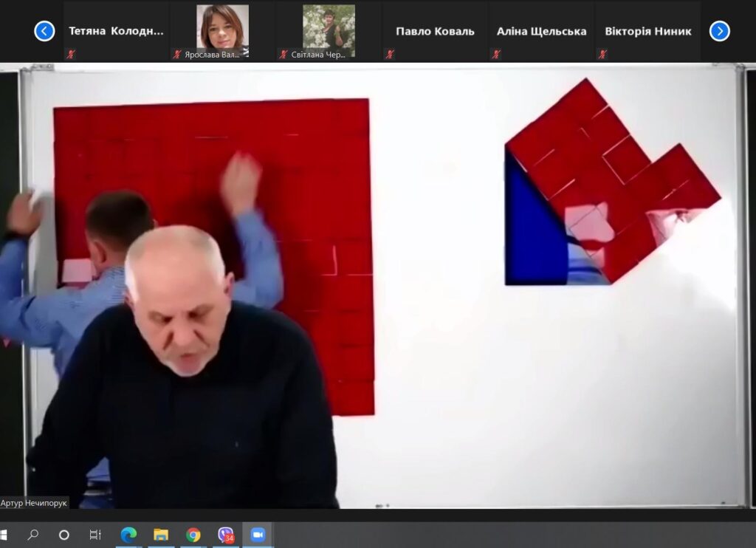The height and width of the screenshot is (548, 756).
Task: Open Task View on taskbar
Action: click(x=95, y=535)
